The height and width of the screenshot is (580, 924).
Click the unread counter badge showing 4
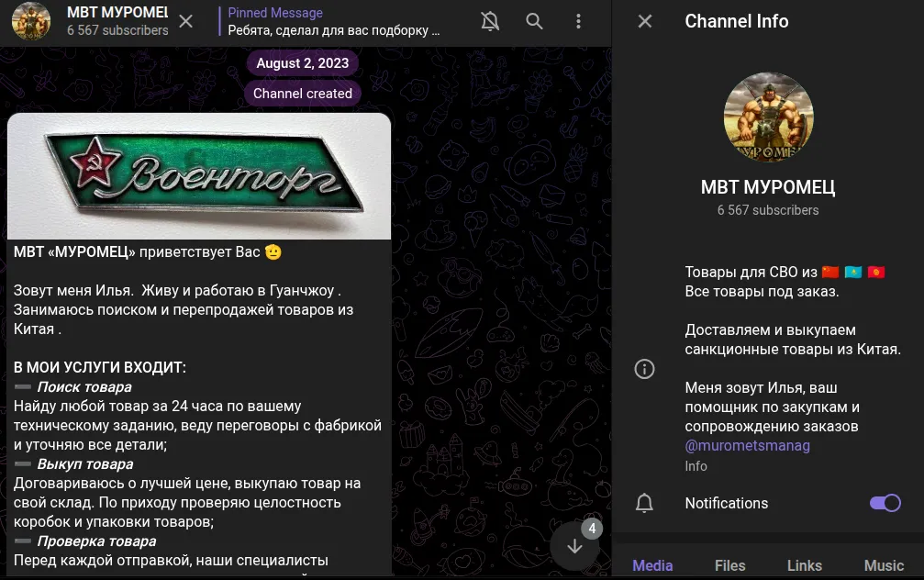(592, 528)
